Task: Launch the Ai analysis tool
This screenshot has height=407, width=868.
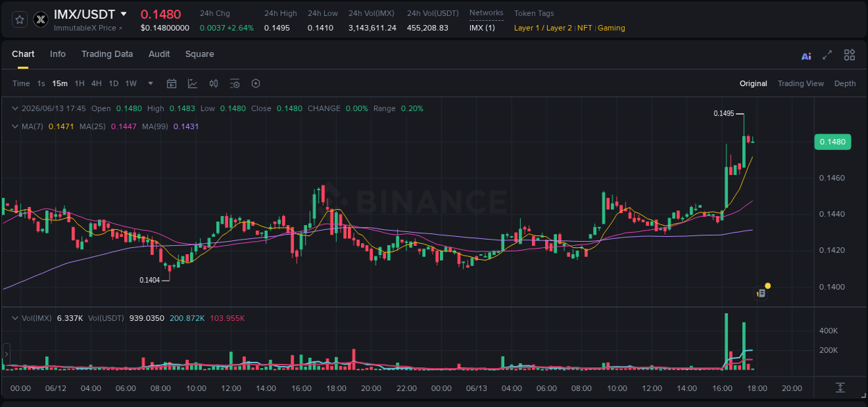Action: click(806, 56)
